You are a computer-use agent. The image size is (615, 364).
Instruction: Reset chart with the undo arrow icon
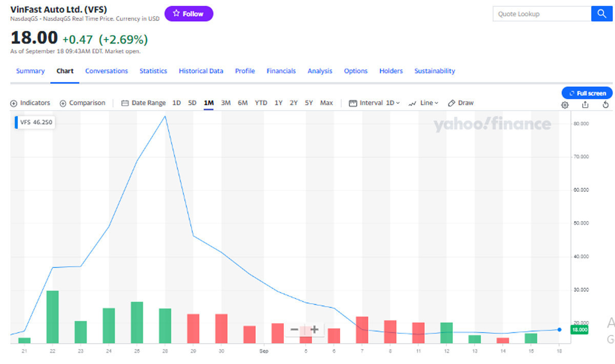click(605, 105)
